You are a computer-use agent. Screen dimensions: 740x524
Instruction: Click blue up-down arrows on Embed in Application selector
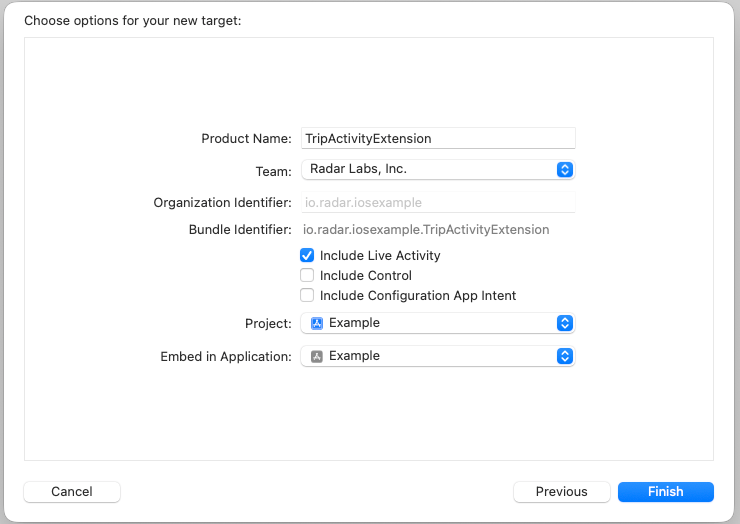(565, 356)
